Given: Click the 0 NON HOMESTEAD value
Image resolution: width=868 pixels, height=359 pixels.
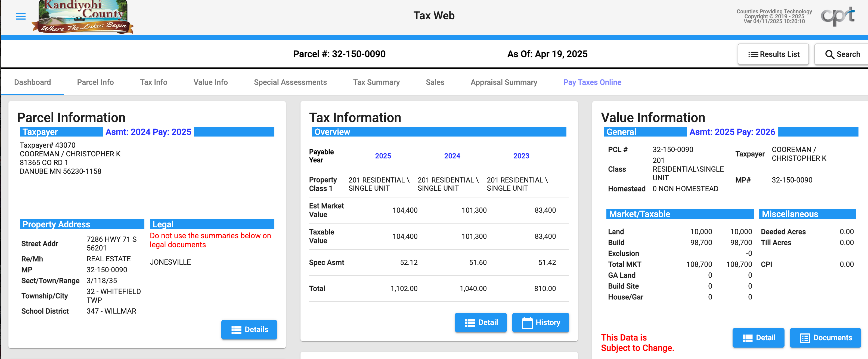Looking at the screenshot, I should coord(685,188).
